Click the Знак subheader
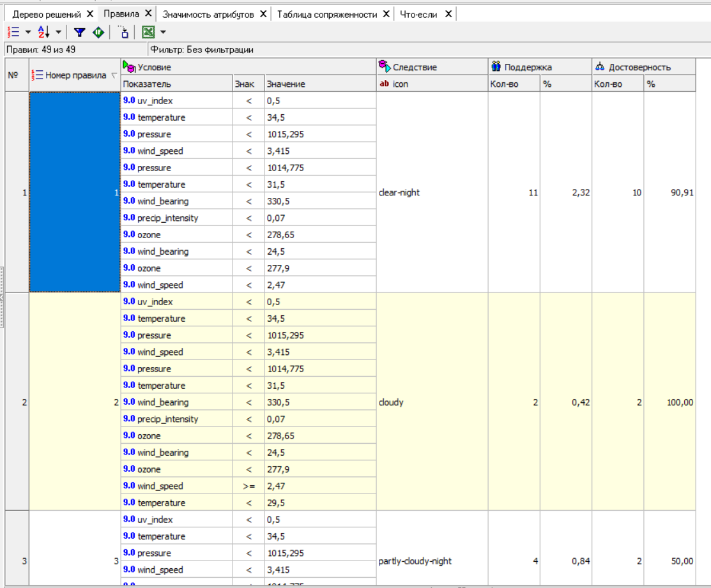 (248, 84)
